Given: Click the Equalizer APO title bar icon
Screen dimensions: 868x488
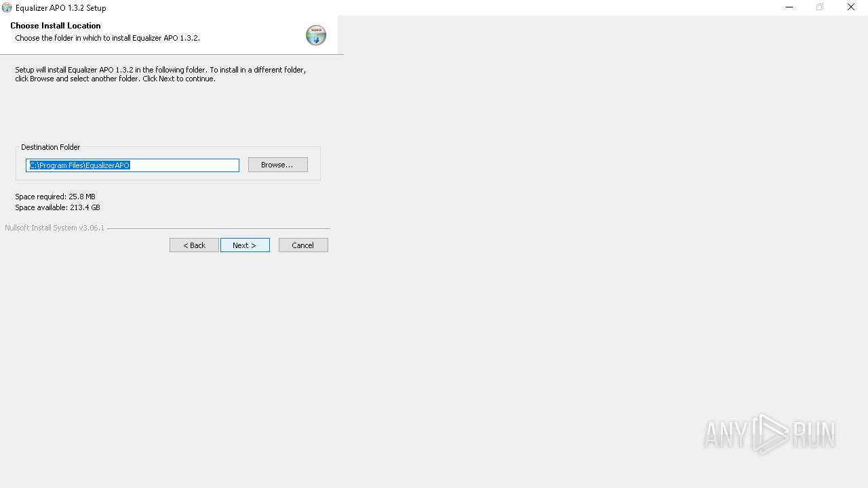Looking at the screenshot, I should 7,7.
